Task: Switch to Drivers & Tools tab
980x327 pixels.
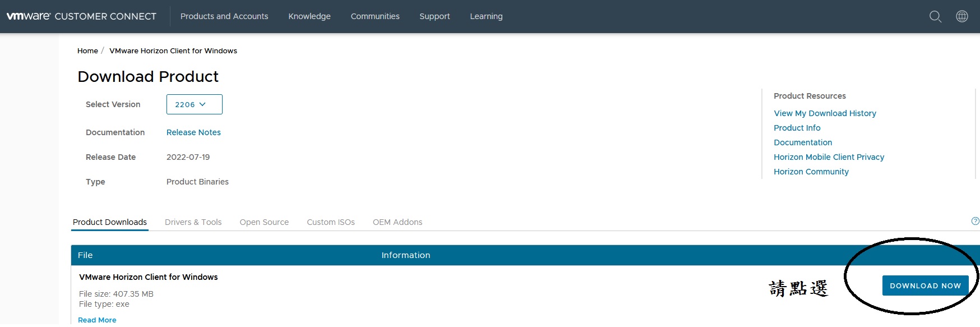Action: click(193, 222)
